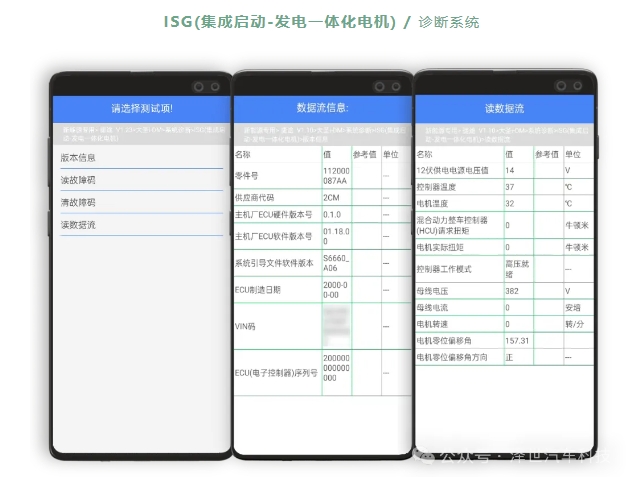
Task: Select 读故障码 from the test list
Action: 142,180
